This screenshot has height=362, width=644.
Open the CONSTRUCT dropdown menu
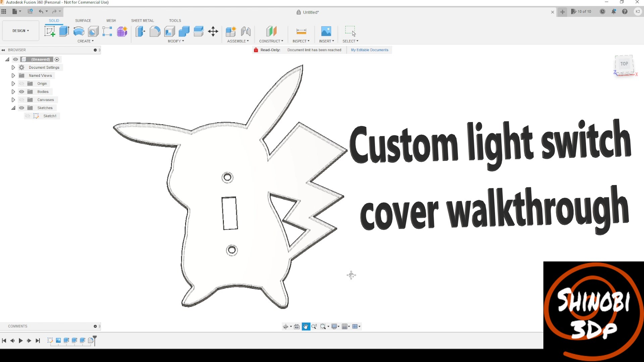point(271,41)
